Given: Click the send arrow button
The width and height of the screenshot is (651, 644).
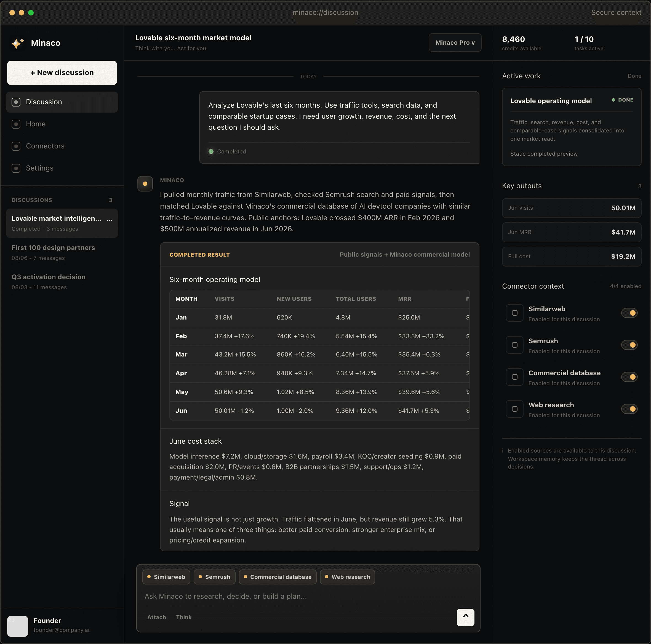Looking at the screenshot, I should (465, 618).
